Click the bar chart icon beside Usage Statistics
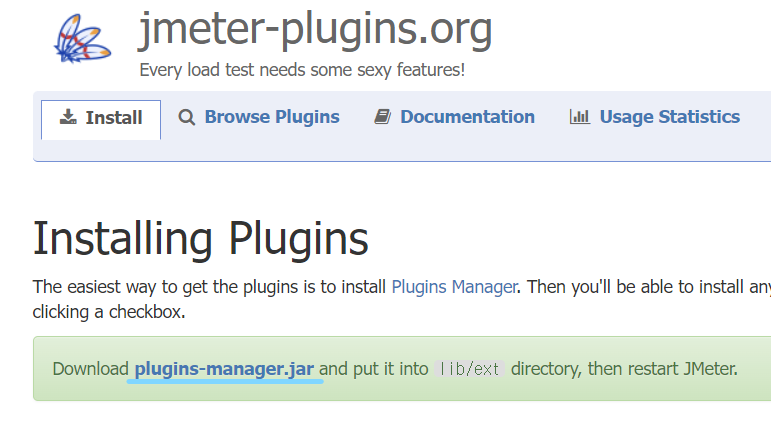Screen dimensions: 771x422 click(x=579, y=117)
